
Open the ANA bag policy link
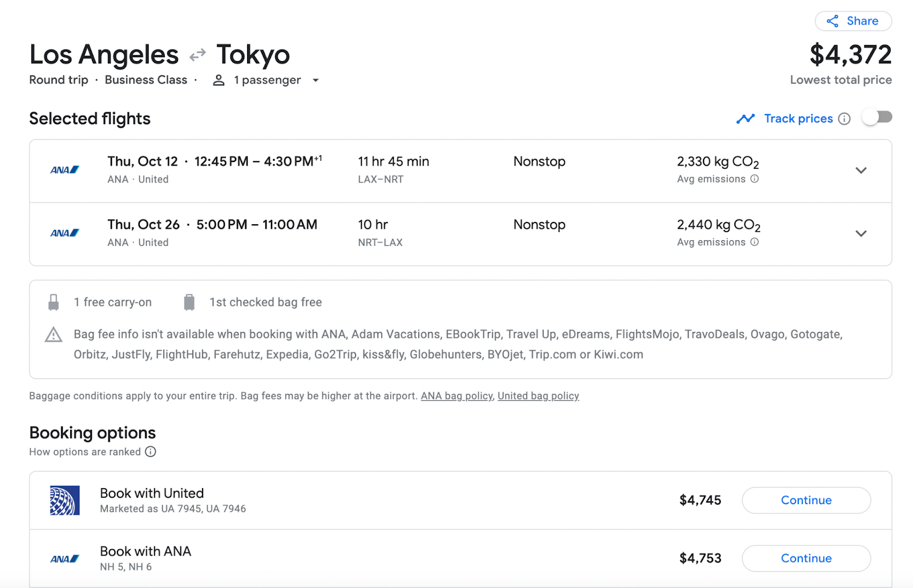[x=457, y=396]
